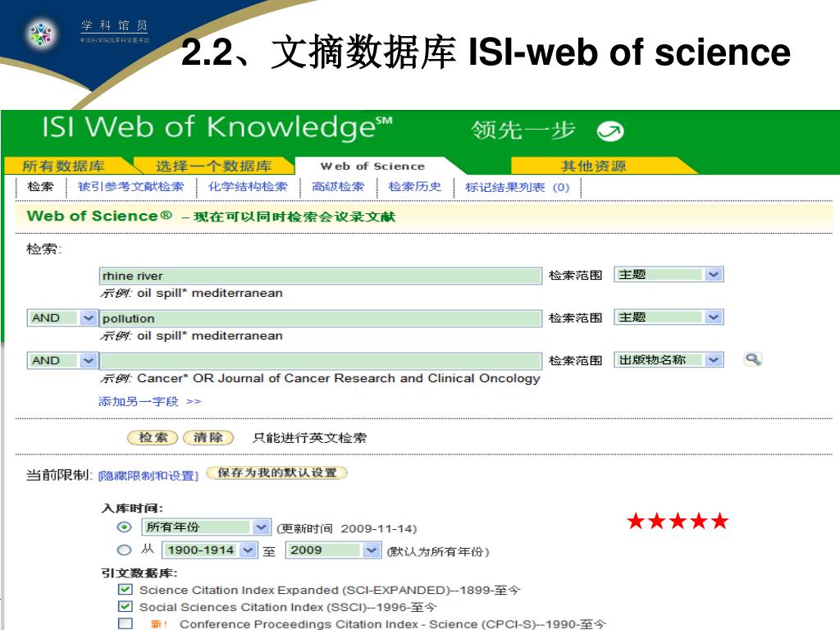Click the 领先一步 slogan text
Image resolution: width=840 pixels, height=630 pixels.
(523, 130)
